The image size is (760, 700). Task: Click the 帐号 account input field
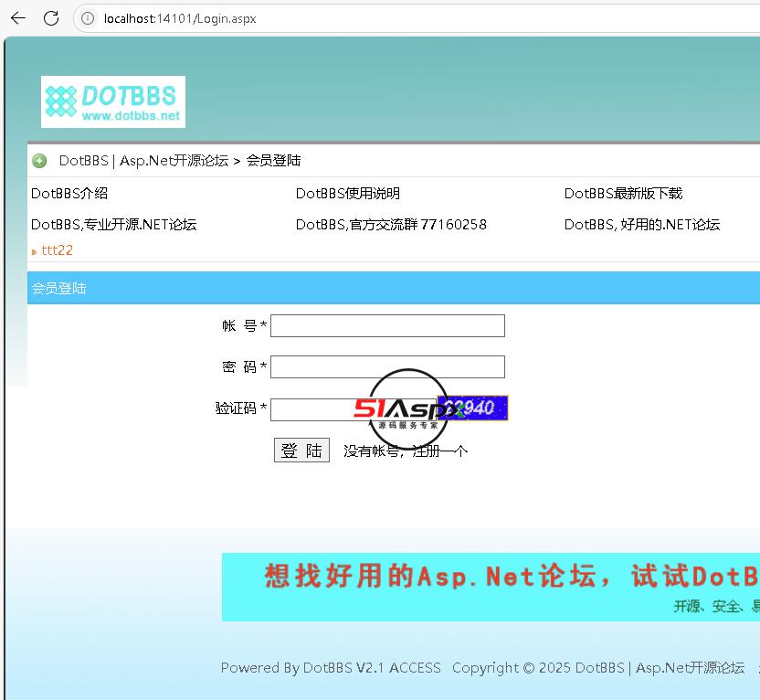coord(387,326)
